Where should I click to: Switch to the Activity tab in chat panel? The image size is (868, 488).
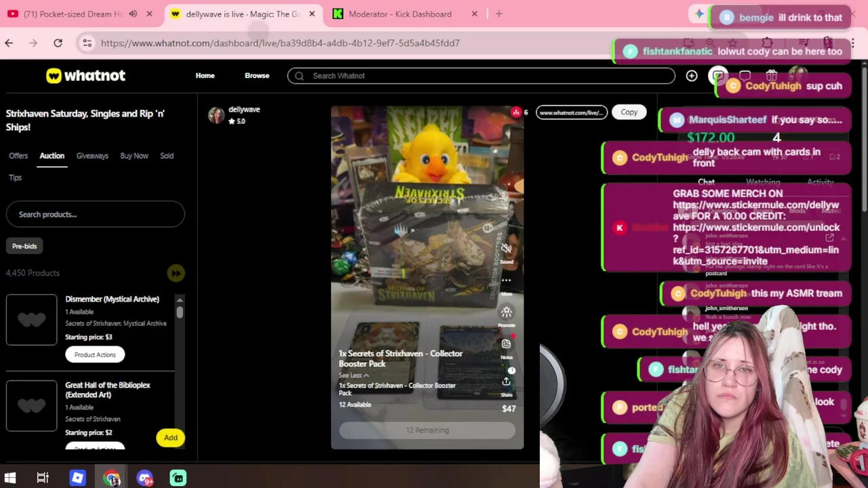click(820, 182)
